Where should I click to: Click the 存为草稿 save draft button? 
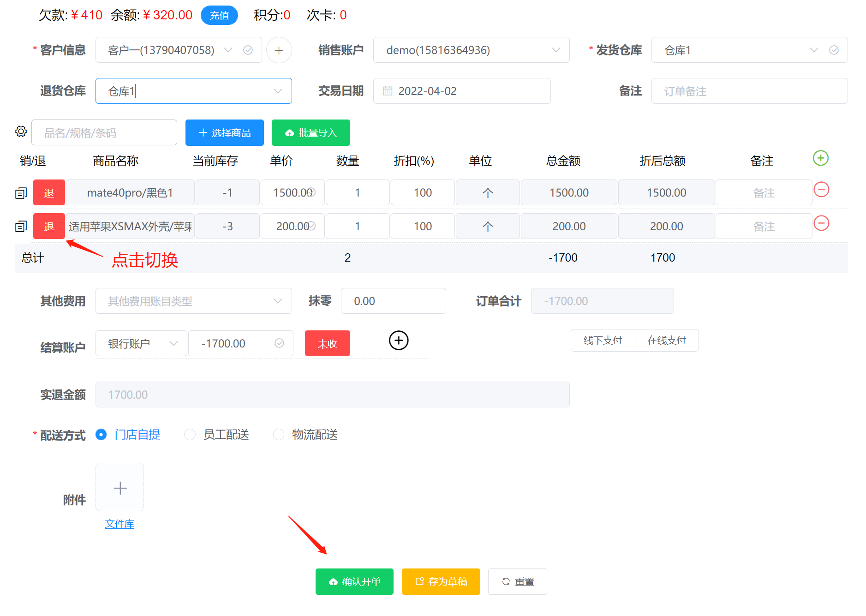441,581
